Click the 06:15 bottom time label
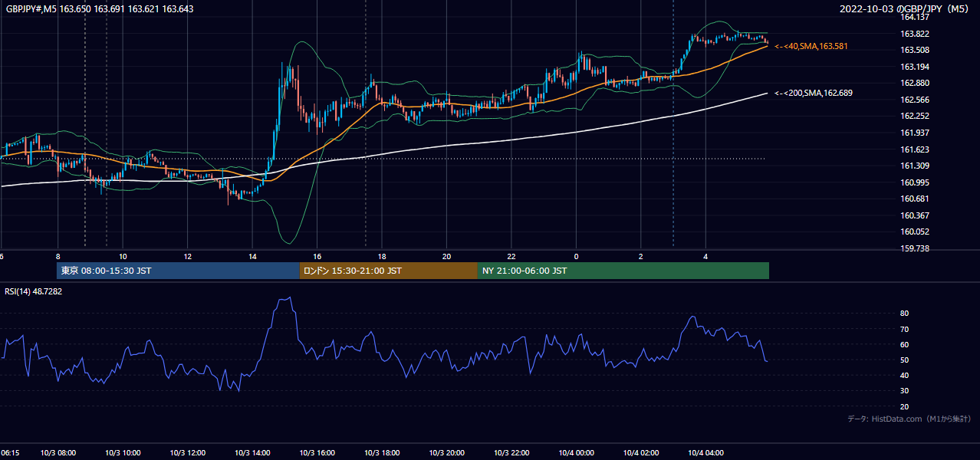Screen dimensions: 980x460 (x=10, y=453)
